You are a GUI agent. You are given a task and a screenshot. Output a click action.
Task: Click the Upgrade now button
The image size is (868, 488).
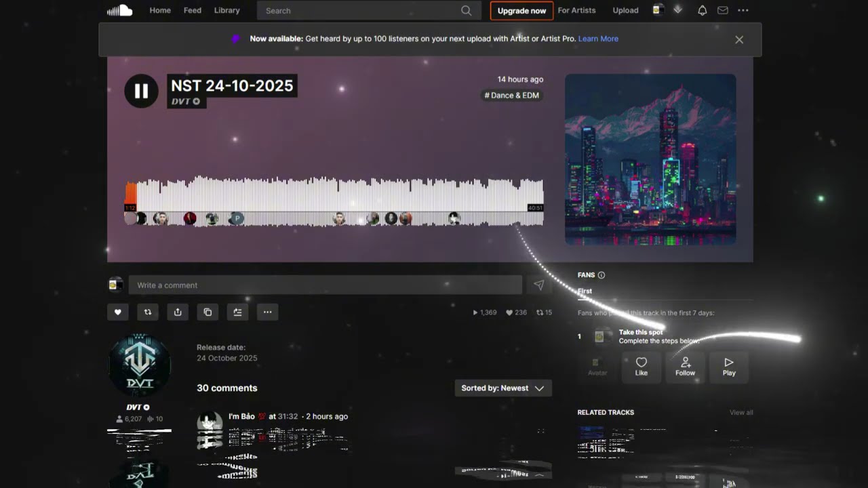[x=521, y=11]
